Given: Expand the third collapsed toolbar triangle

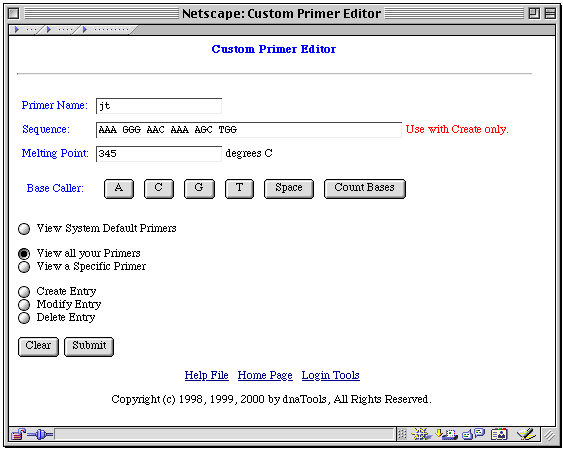Looking at the screenshot, I should (x=85, y=29).
